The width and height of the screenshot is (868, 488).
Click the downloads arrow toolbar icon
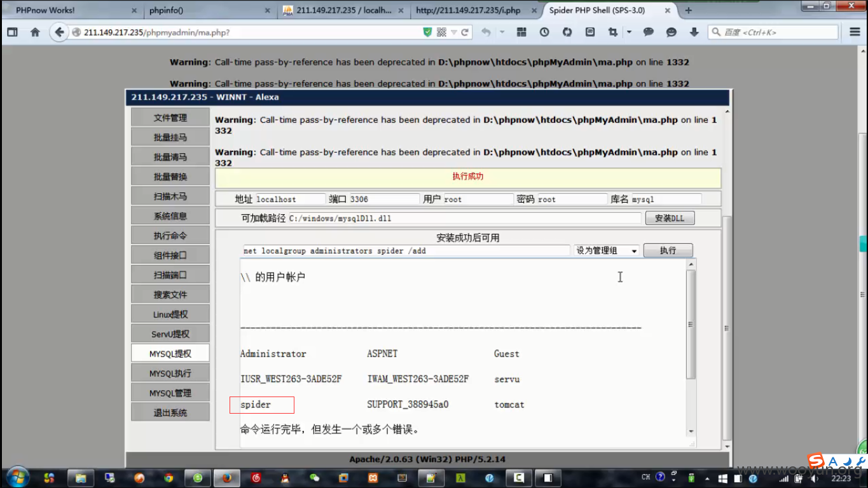point(694,32)
